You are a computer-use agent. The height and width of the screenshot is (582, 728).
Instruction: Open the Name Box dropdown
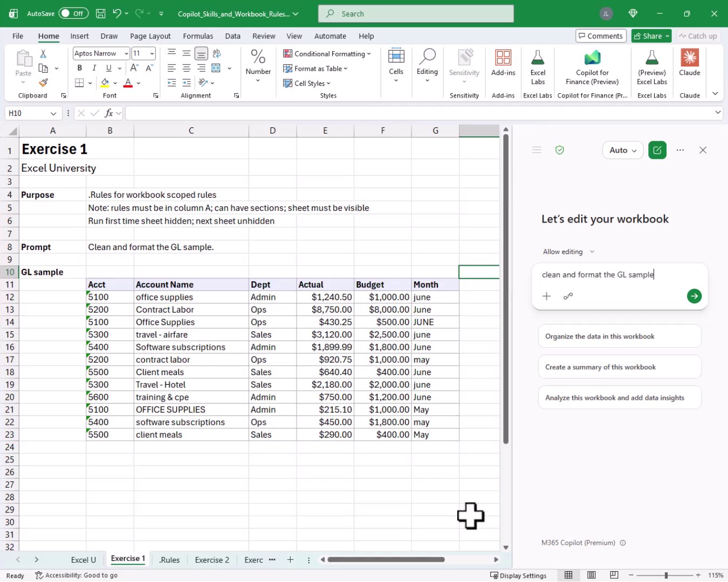53,113
